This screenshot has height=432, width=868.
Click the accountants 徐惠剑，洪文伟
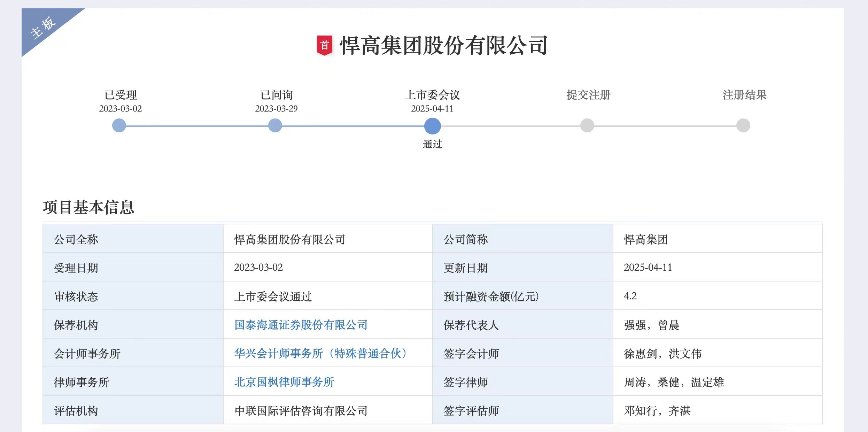pyautogui.click(x=663, y=354)
